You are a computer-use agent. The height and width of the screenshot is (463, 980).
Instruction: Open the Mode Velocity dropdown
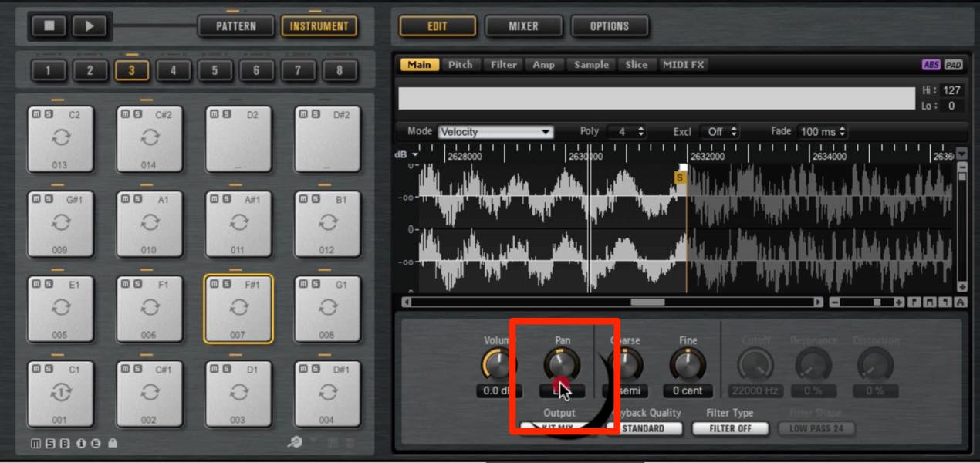495,132
